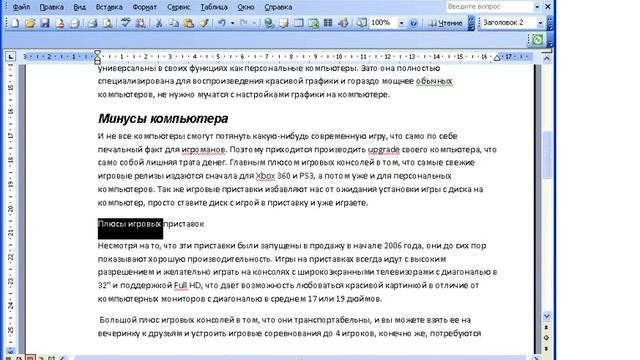Open the Вставка menu
The width and height of the screenshot is (640, 360).
(x=109, y=7)
